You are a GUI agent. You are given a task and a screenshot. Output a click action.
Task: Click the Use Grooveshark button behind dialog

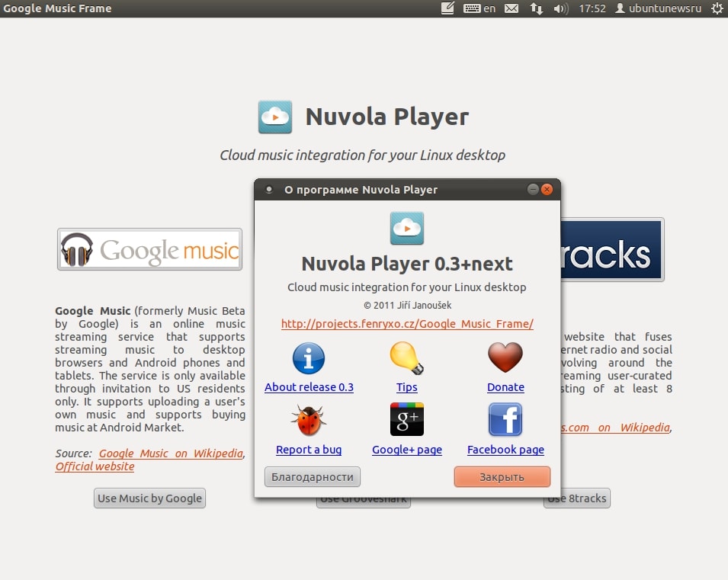(363, 502)
